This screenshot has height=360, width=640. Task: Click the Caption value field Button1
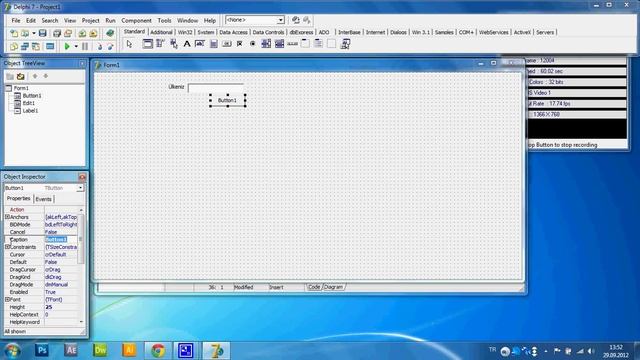point(61,240)
